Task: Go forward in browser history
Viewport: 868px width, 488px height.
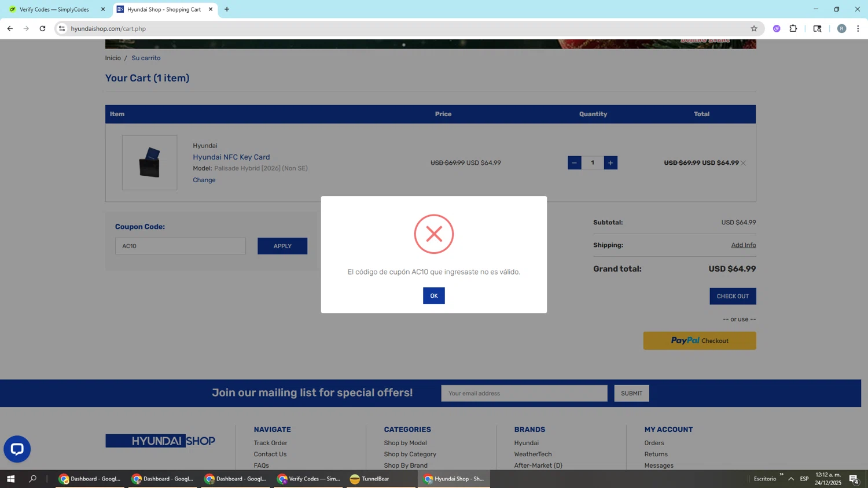Action: [x=26, y=28]
